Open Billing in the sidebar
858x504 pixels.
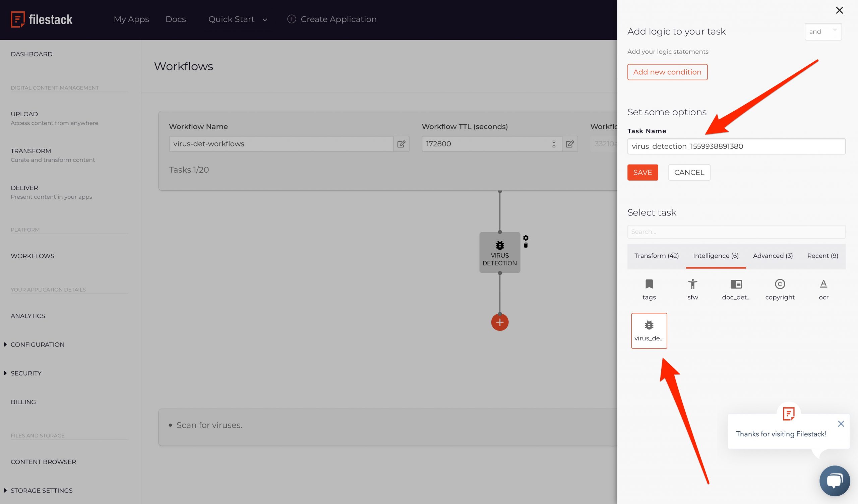coord(23,402)
